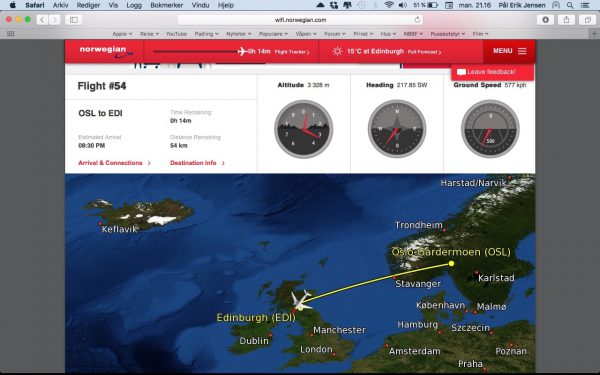Open the Logg menu
This screenshot has width=600, height=375.
click(x=134, y=5)
